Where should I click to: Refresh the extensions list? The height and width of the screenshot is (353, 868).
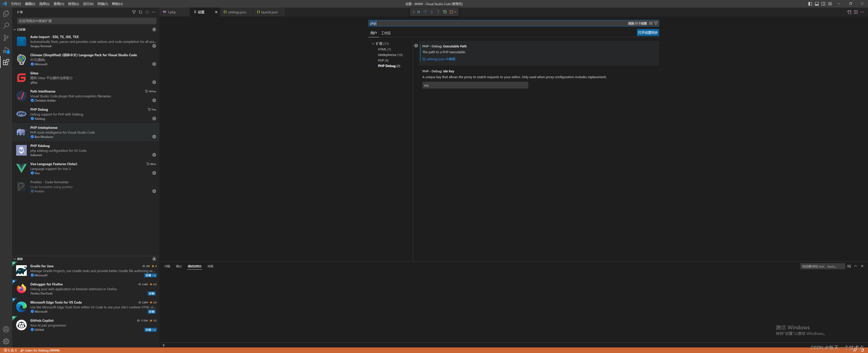tap(141, 12)
